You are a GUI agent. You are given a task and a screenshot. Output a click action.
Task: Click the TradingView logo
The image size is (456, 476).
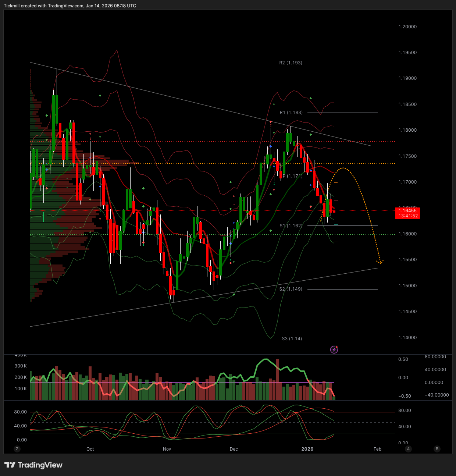tap(33, 465)
